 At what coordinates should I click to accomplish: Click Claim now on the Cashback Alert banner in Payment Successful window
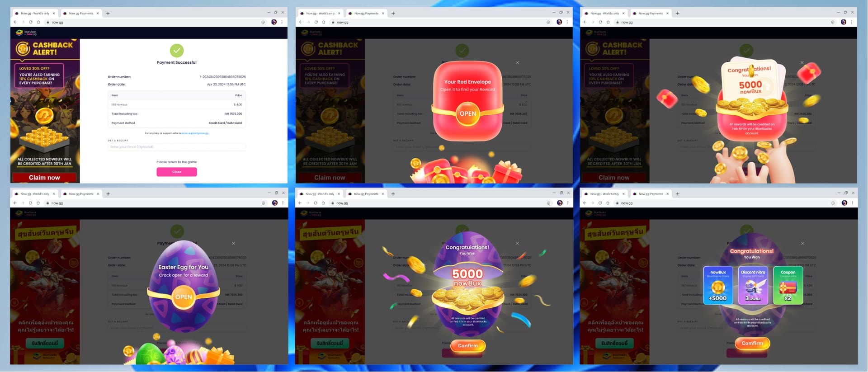44,178
